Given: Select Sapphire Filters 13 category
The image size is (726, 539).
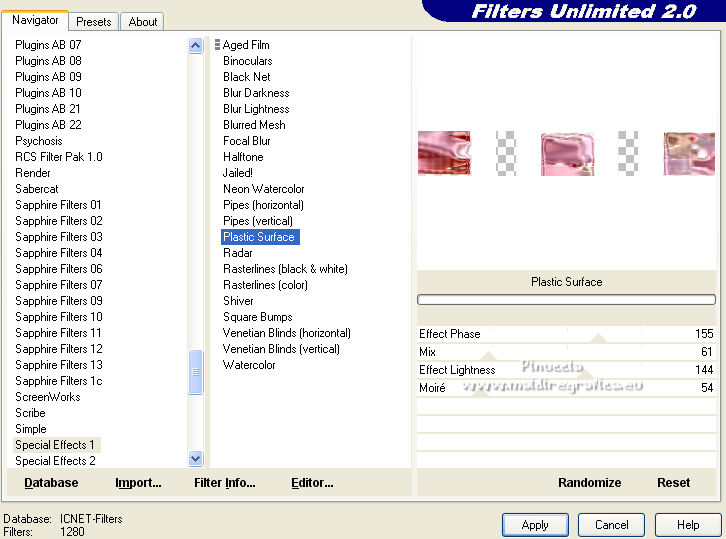Looking at the screenshot, I should 58,365.
